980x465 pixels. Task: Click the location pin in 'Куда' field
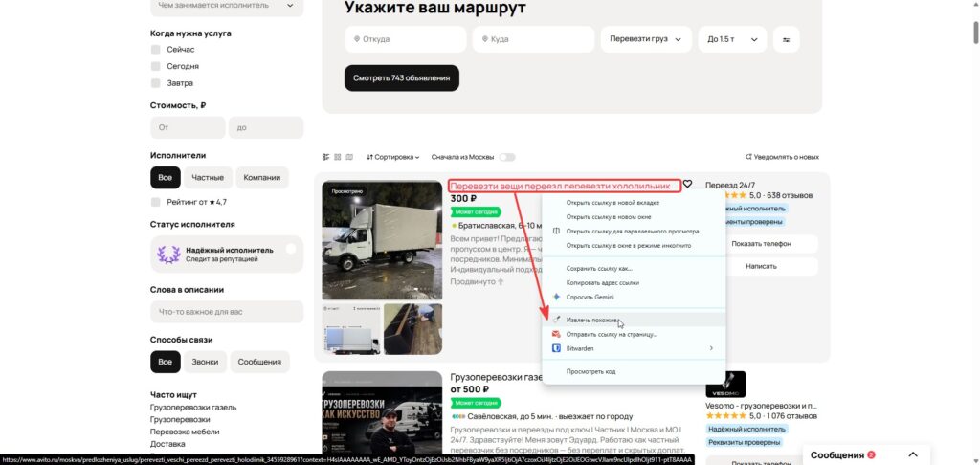click(x=485, y=39)
